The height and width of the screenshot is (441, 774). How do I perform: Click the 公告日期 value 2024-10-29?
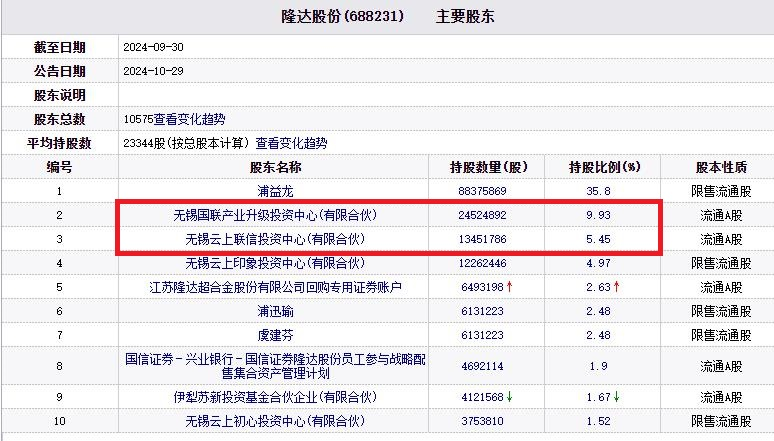click(153, 71)
